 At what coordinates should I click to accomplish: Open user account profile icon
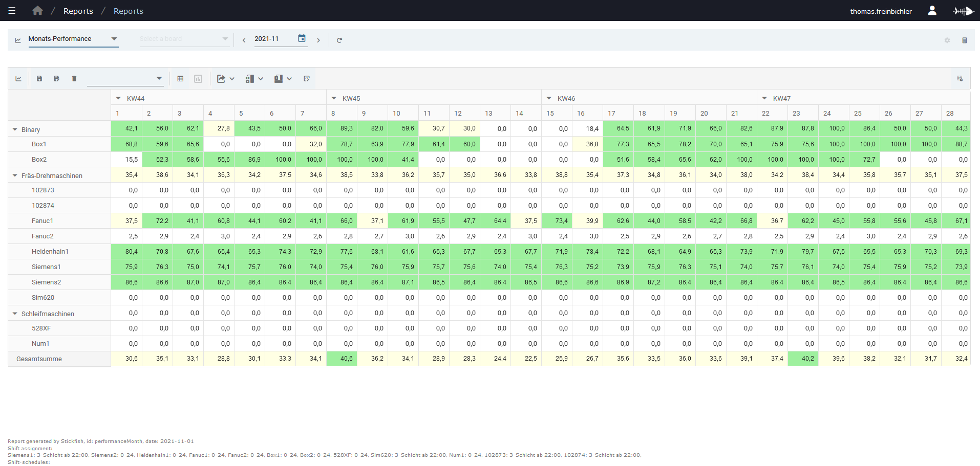932,11
